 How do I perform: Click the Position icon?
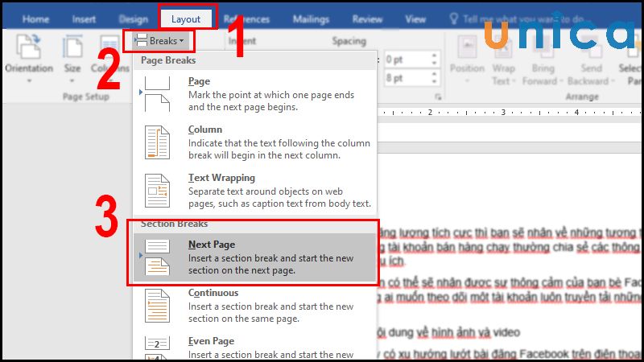click(x=467, y=47)
